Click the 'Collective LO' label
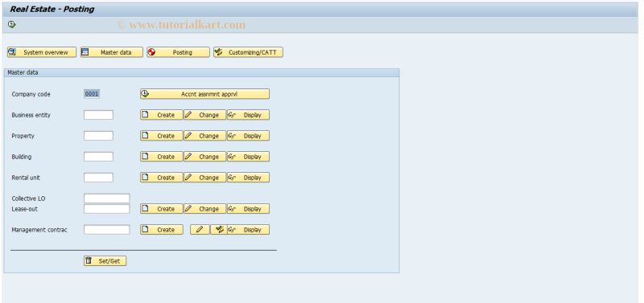This screenshot has width=644, height=303. coord(28,199)
